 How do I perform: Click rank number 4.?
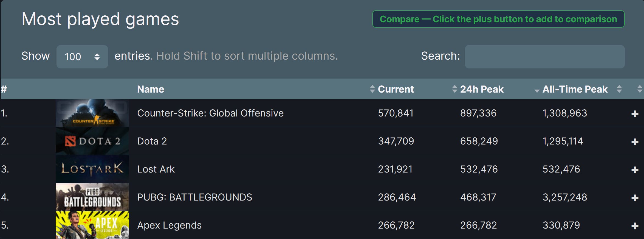coord(5,197)
